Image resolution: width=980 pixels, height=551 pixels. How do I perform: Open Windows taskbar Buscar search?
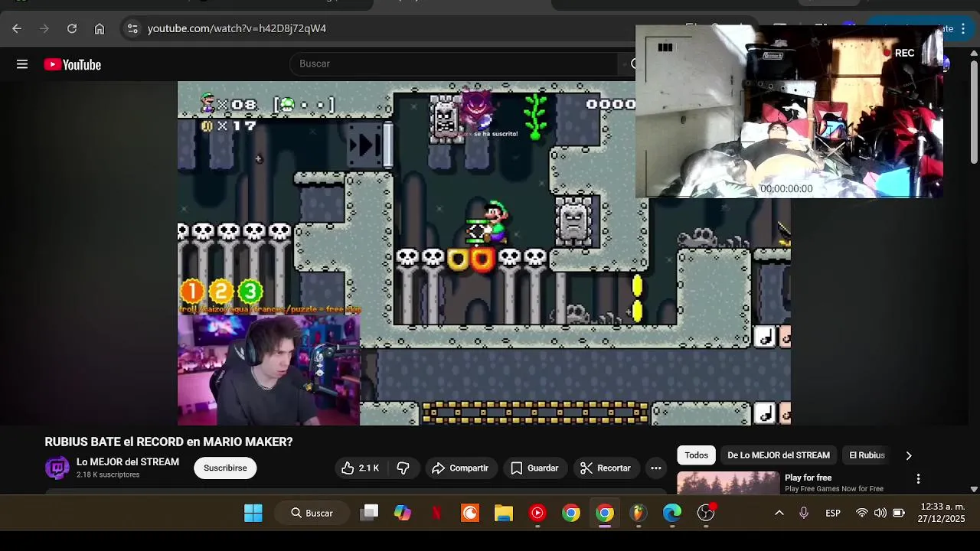point(312,513)
